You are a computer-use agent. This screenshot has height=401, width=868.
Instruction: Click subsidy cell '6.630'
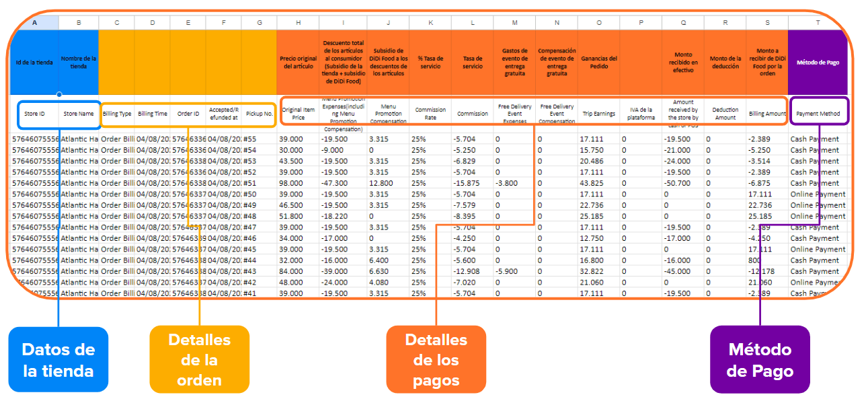[x=389, y=271]
